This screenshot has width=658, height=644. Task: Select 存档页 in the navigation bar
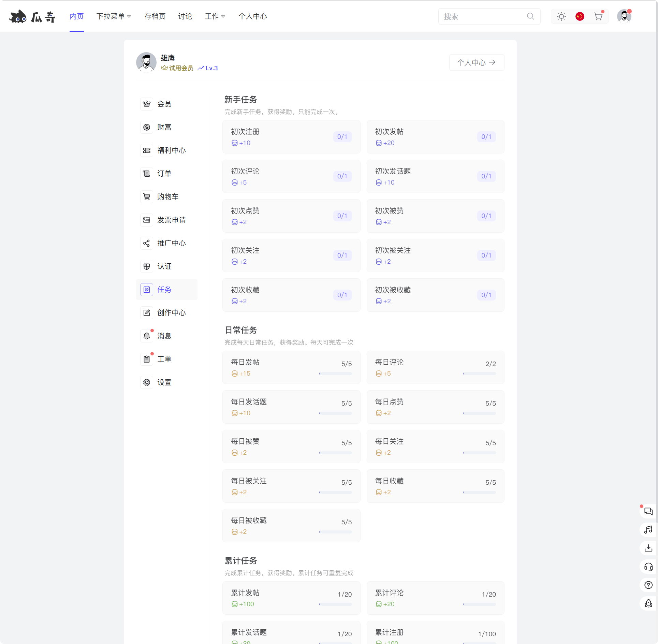click(155, 16)
